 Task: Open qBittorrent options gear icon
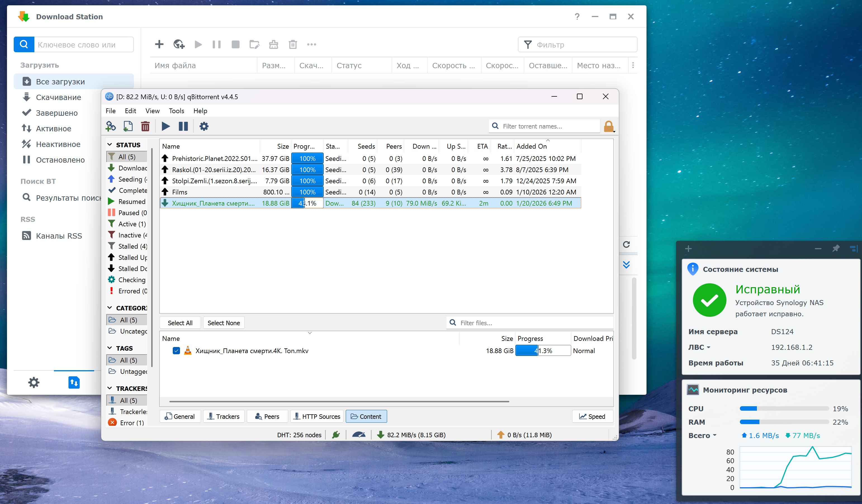pos(204,126)
